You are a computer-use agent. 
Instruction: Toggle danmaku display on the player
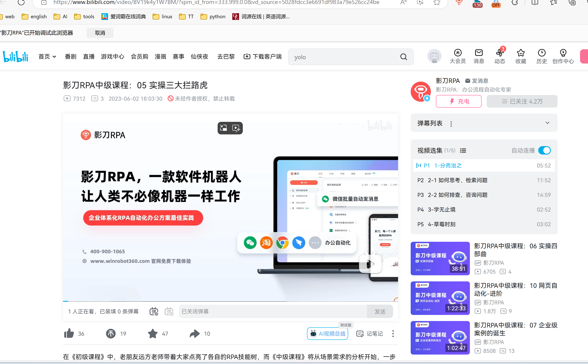point(154,312)
